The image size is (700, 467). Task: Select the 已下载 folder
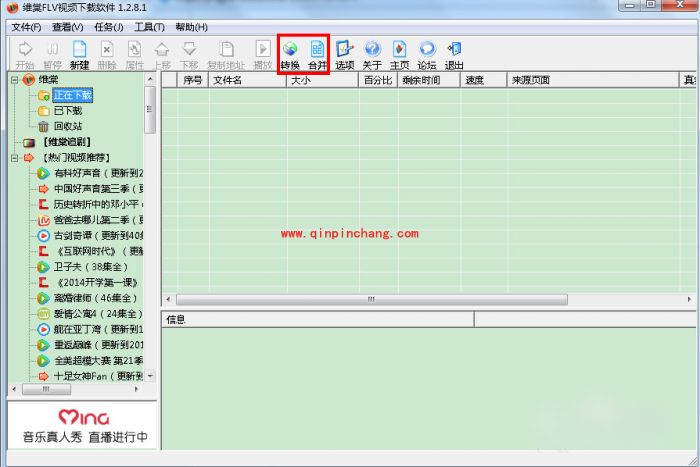click(68, 111)
